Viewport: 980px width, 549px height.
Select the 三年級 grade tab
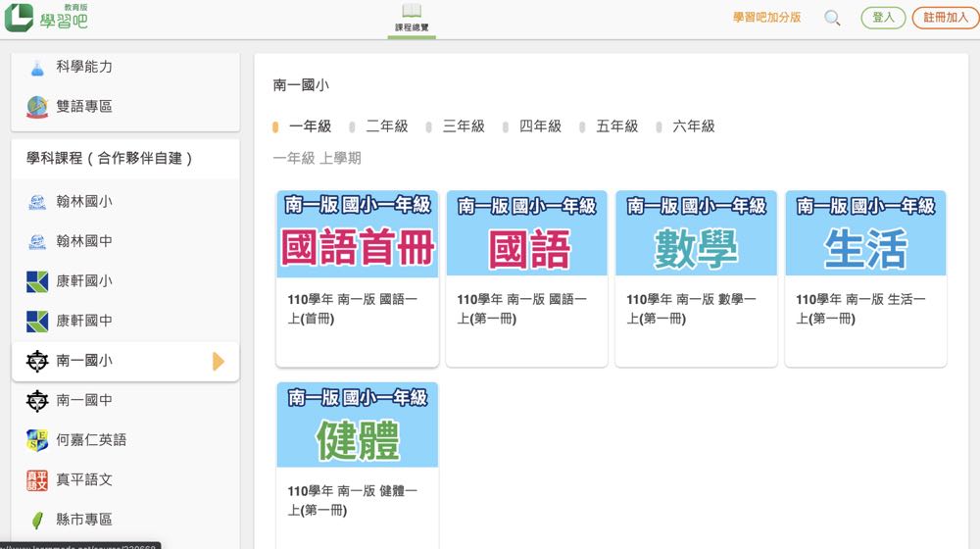point(456,126)
